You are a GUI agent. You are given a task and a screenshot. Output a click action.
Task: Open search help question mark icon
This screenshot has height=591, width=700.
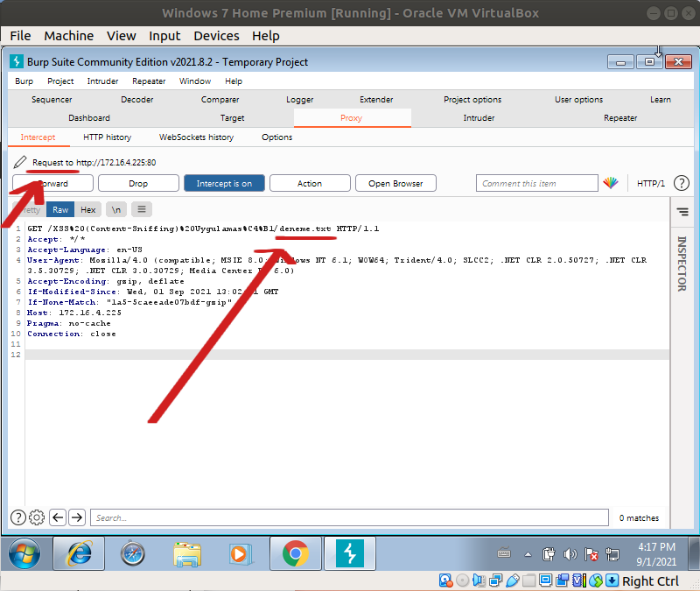pos(17,517)
